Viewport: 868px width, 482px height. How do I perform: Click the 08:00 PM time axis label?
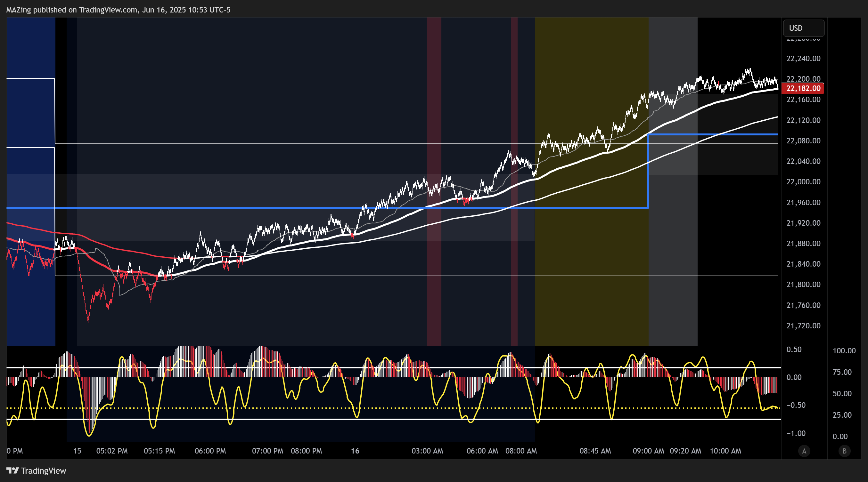click(306, 451)
